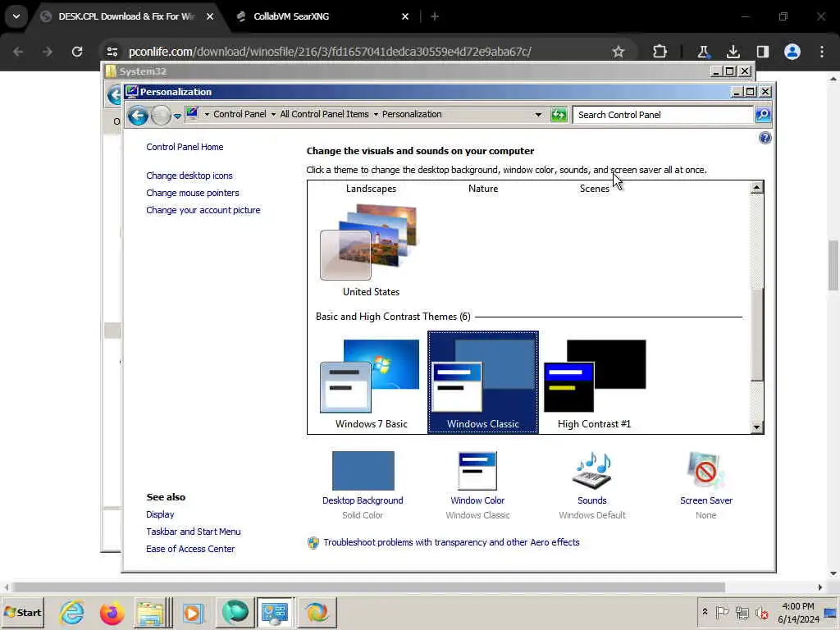Open Change mouse pointers link

pyautogui.click(x=192, y=193)
